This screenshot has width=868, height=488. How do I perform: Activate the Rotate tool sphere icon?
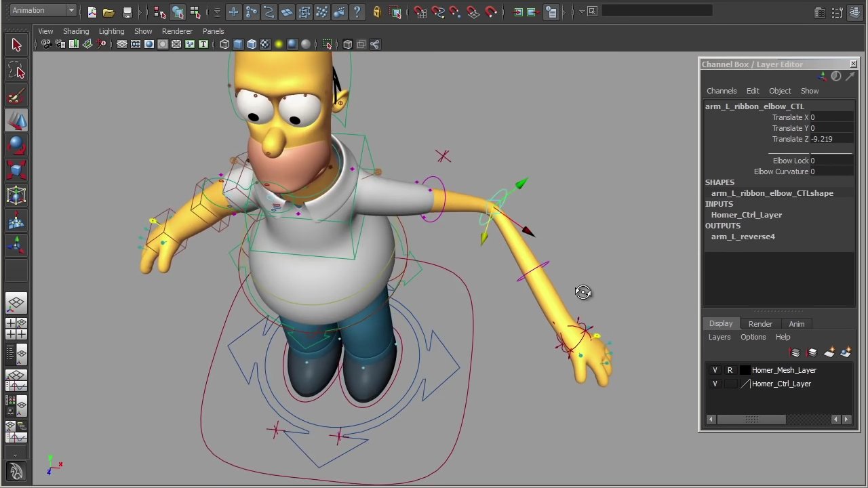pyautogui.click(x=16, y=146)
